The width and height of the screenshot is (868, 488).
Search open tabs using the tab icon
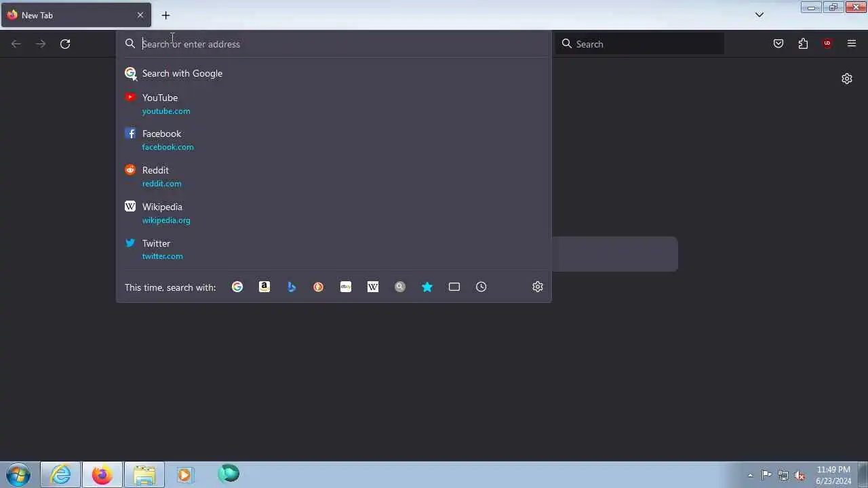(454, 287)
